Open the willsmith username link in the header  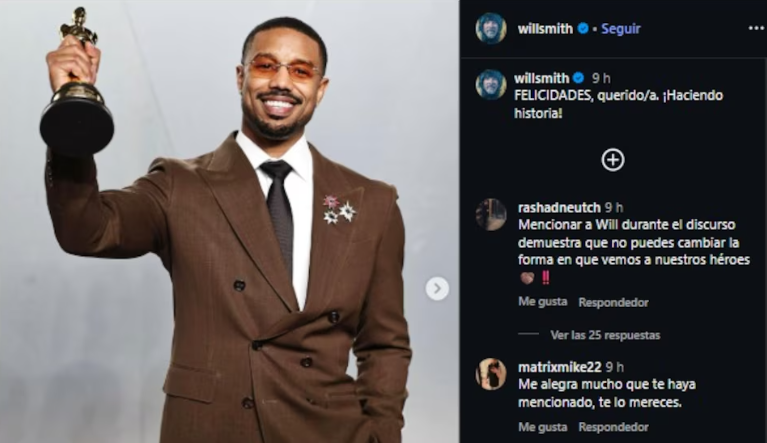point(545,29)
